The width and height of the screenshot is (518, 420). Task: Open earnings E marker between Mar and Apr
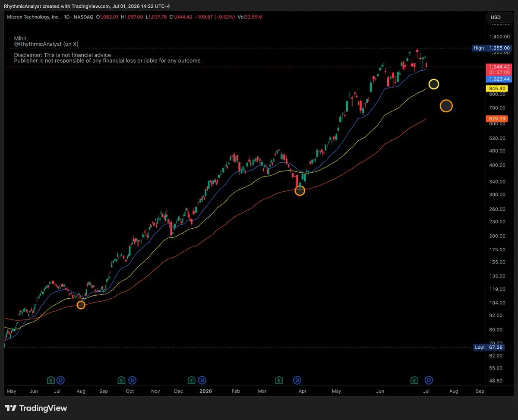279,380
